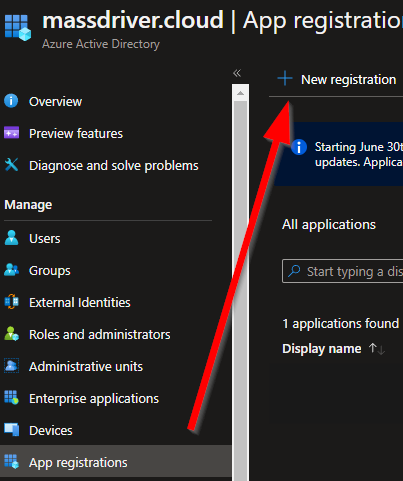
Task: Click the Enterprise applications grid icon
Action: tap(11, 398)
